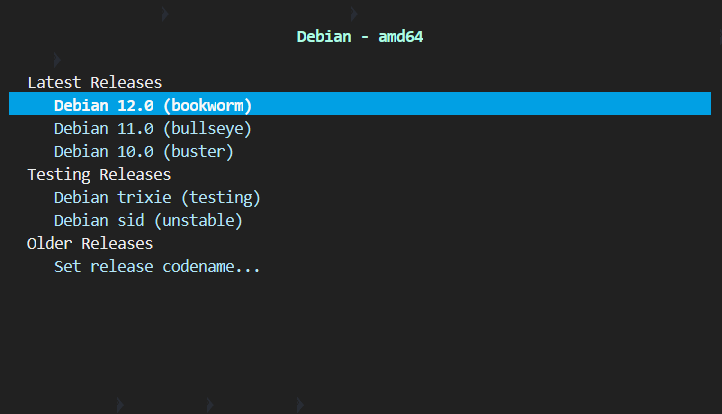Viewport: 722px width, 414px height.
Task: Click the Latest Releases section header
Action: 94,82
